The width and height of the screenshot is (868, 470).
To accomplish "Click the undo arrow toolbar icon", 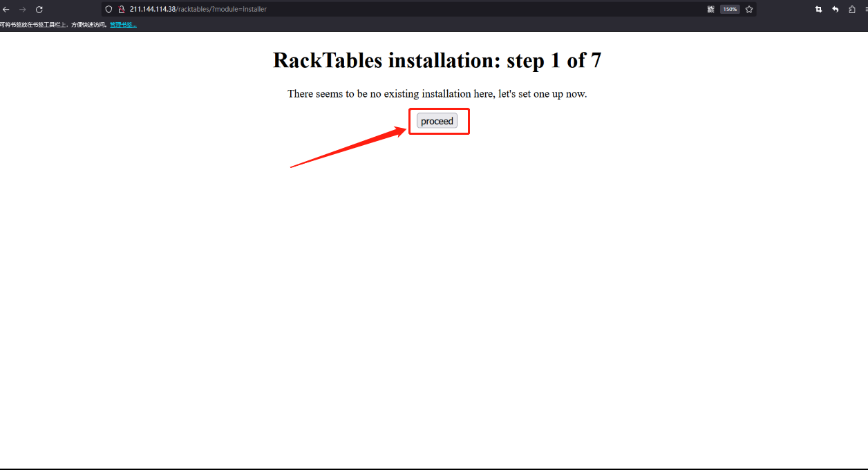I will [x=836, y=10].
